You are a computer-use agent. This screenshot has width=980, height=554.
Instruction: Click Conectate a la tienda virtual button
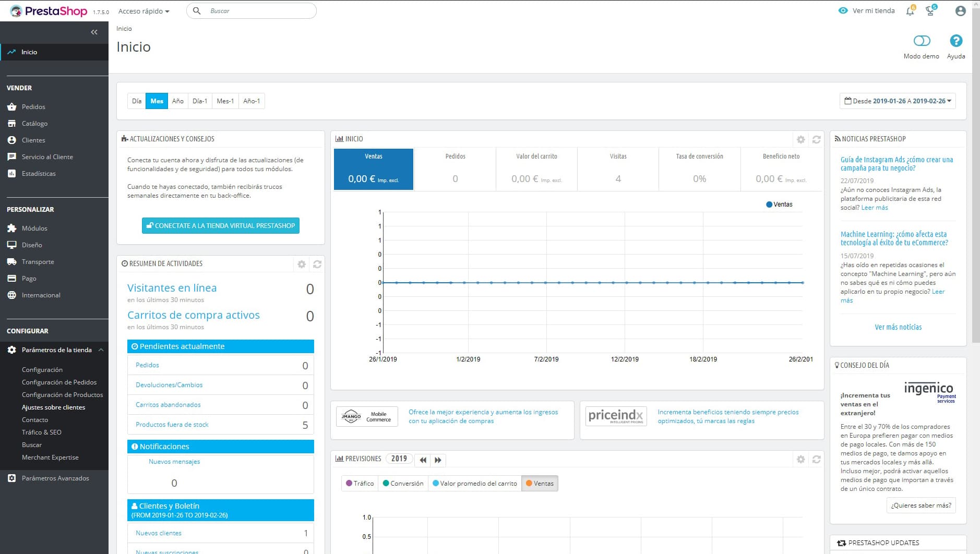click(221, 226)
